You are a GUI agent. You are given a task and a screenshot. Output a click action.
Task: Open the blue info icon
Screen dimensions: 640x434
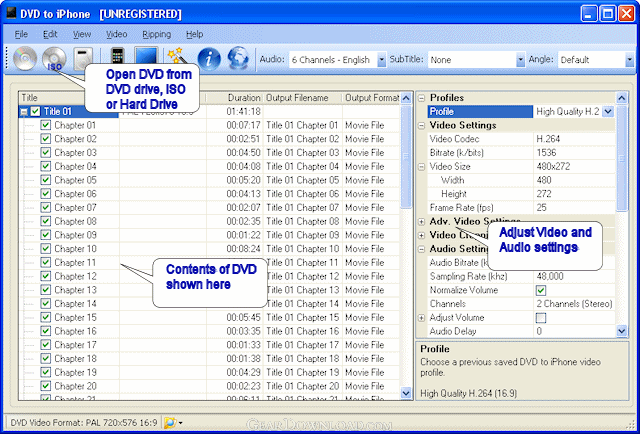point(209,59)
